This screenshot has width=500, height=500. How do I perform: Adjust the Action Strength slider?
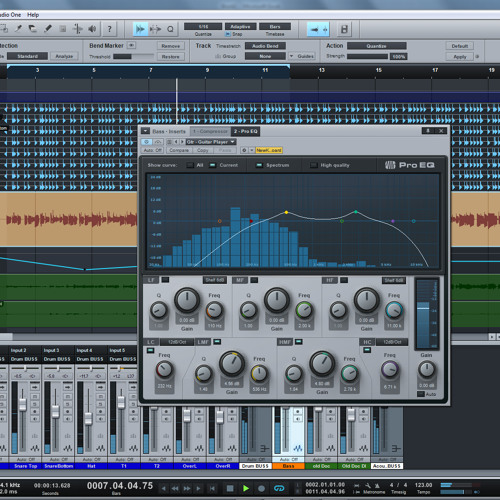(368, 56)
